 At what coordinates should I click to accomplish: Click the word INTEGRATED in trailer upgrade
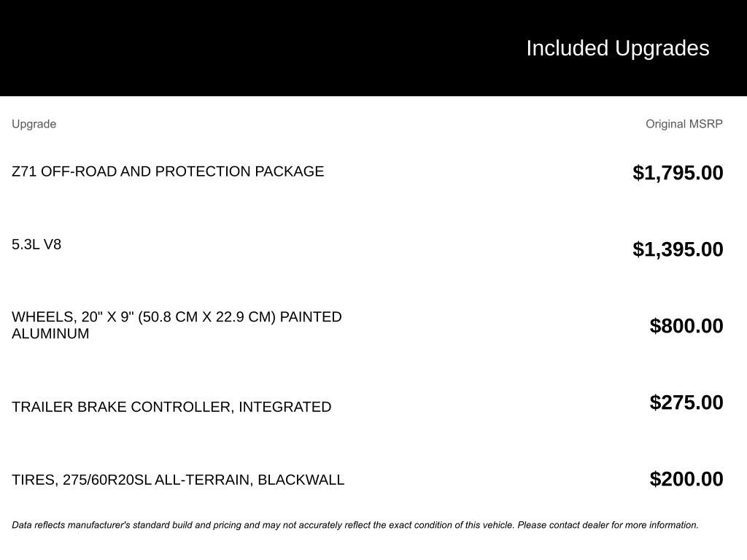pyautogui.click(x=285, y=407)
